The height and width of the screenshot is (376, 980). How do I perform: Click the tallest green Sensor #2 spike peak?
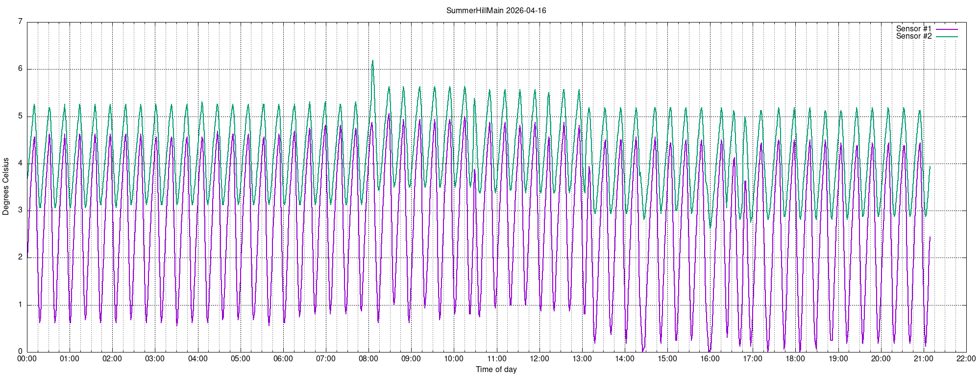point(373,61)
